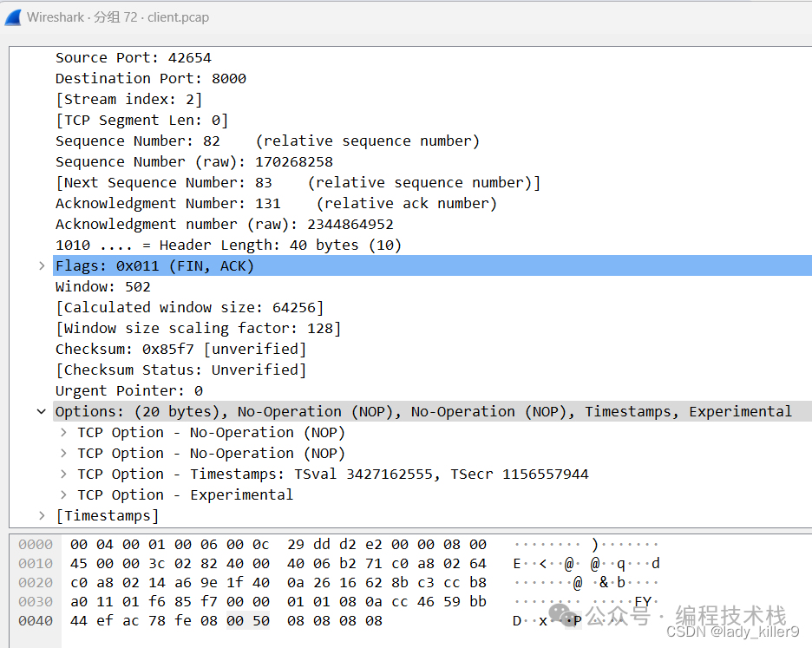812x648 pixels.
Task: Select the Header Length: 40 bytes line
Action: coord(228,245)
